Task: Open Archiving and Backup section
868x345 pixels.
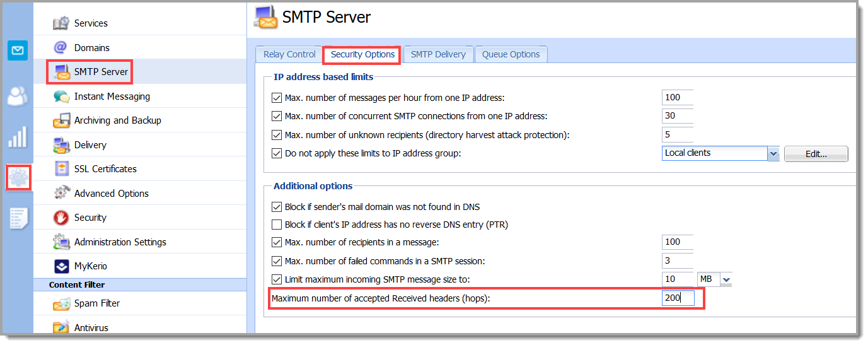Action: pyautogui.click(x=117, y=120)
